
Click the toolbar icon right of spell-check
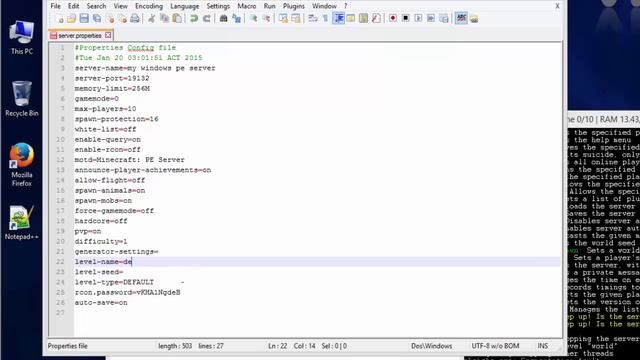(474, 18)
